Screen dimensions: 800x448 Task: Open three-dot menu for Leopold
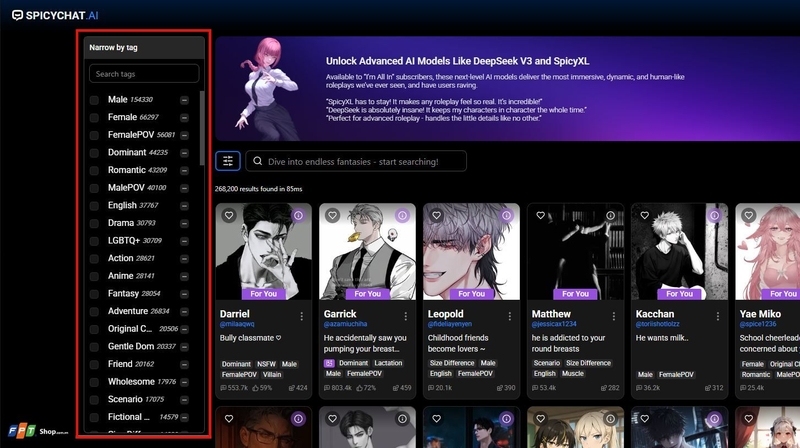click(510, 316)
